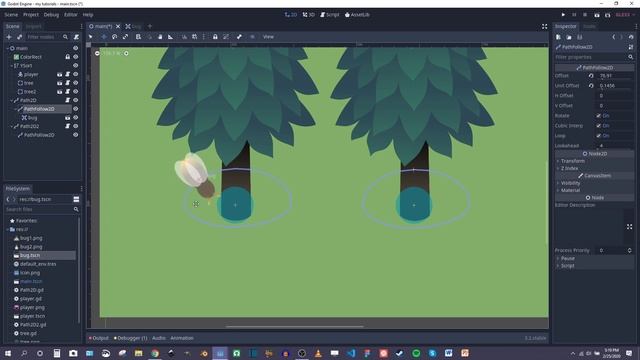Switch to 2D workspace

291,15
